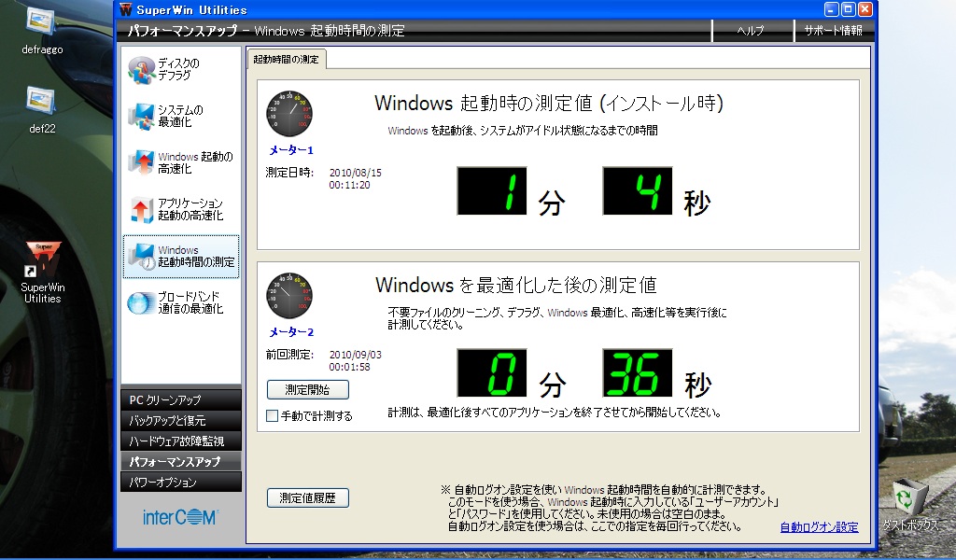This screenshot has width=956, height=560.
Task: Click the メーター2 gauge icon
Action: tap(289, 296)
